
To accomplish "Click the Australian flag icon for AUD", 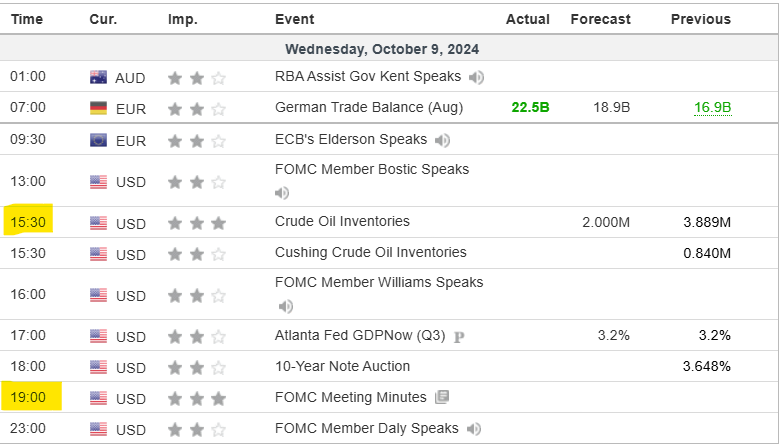I will coord(98,77).
